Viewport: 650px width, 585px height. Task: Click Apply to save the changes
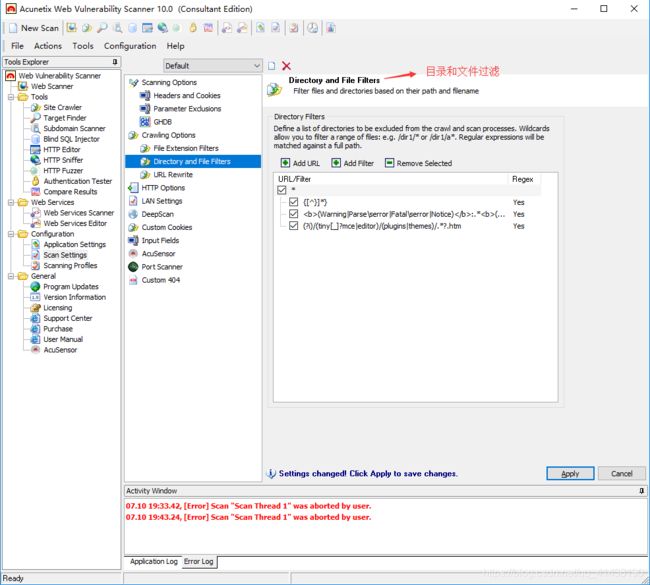click(x=570, y=473)
